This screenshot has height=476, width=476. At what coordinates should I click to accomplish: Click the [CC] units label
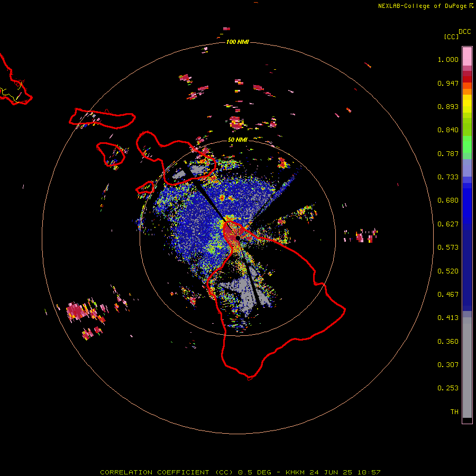pyautogui.click(x=452, y=36)
